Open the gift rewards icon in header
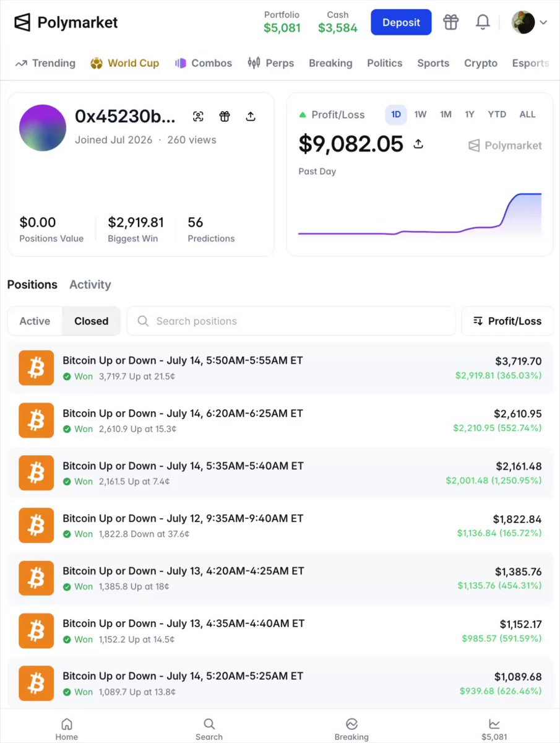This screenshot has width=560, height=743. tap(451, 22)
